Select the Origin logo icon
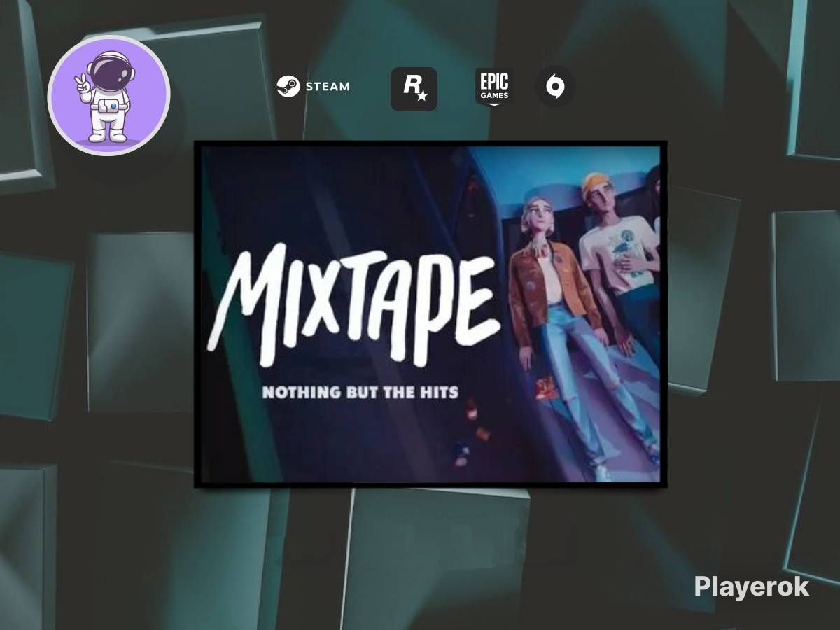Screen dimensions: 840x630 555,87
